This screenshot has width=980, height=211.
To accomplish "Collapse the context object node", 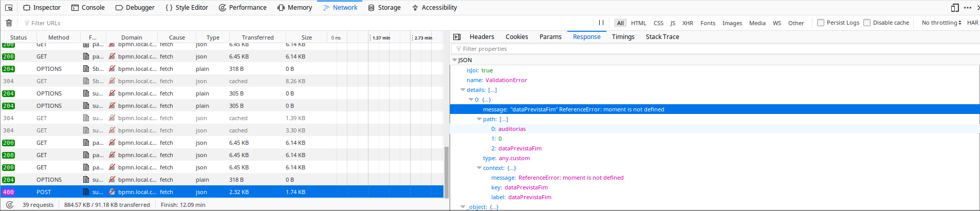I will point(479,168).
